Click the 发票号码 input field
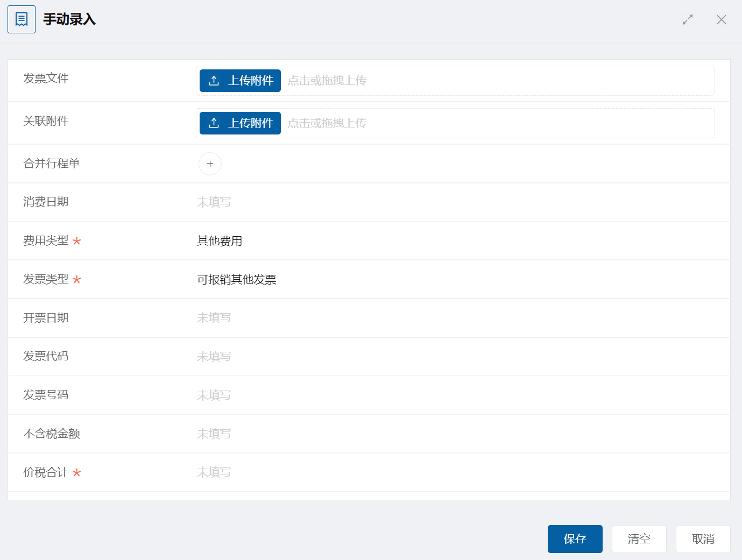Viewport: 742px width, 560px height. (x=214, y=395)
